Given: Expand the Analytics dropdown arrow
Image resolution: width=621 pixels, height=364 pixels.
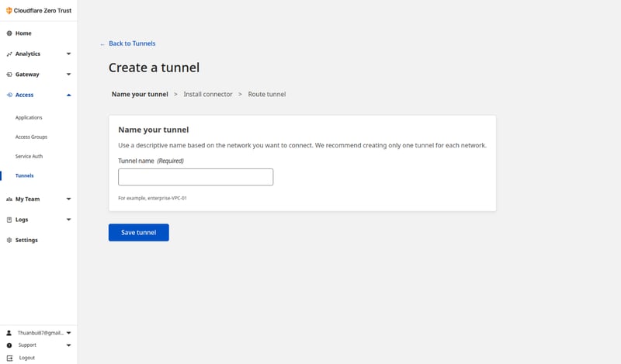Looking at the screenshot, I should [x=68, y=54].
